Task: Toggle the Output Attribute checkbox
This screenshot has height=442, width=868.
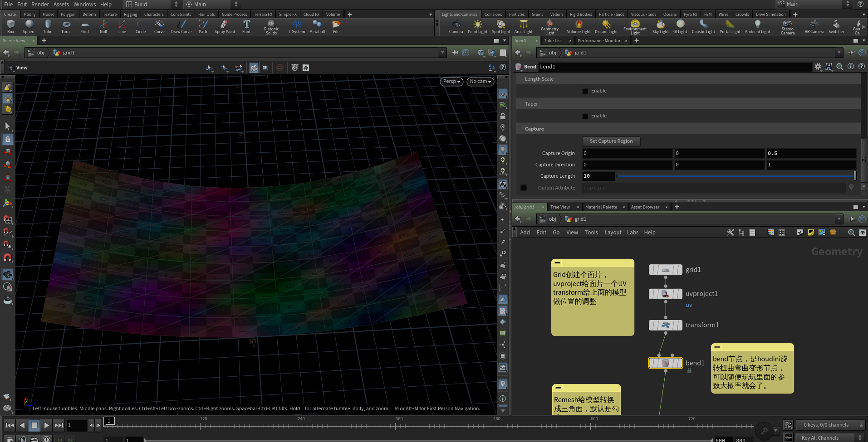Action: [524, 188]
